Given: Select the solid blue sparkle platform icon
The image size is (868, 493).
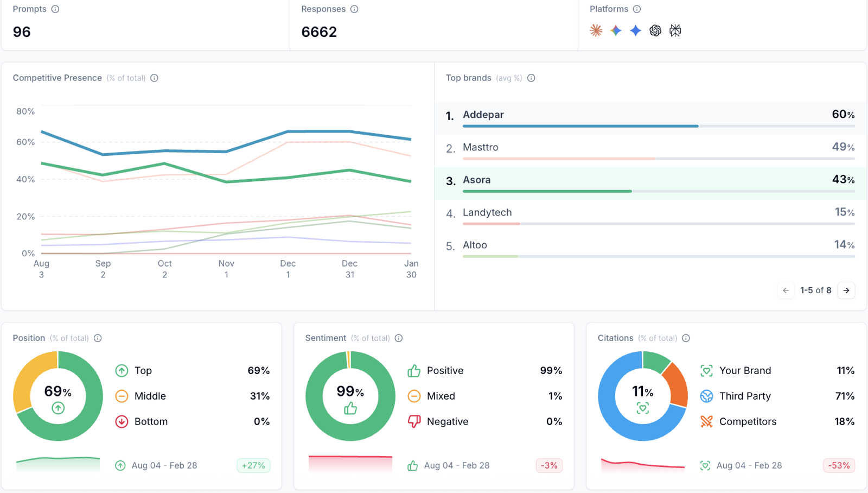Looking at the screenshot, I should (635, 30).
